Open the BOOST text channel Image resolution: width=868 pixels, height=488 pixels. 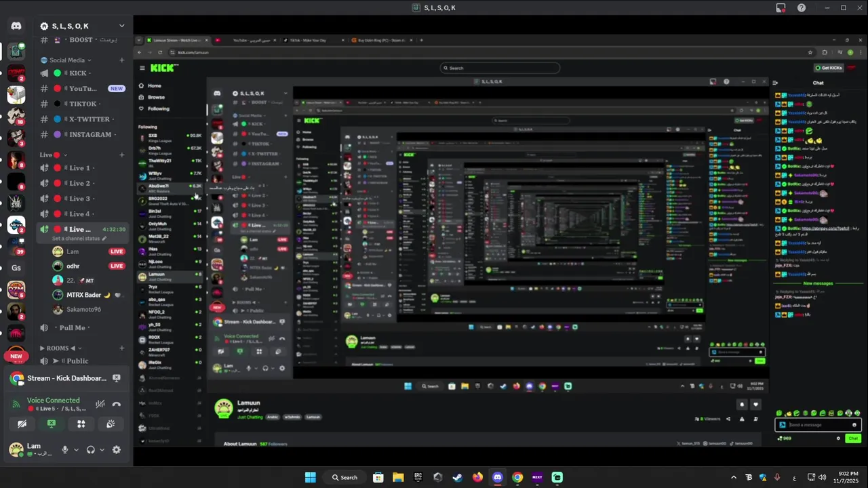(x=83, y=40)
